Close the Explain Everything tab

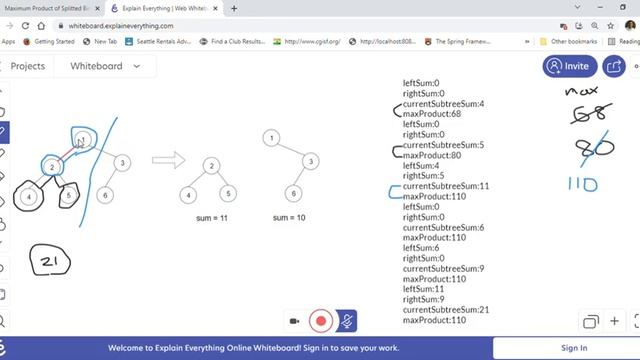click(x=216, y=8)
